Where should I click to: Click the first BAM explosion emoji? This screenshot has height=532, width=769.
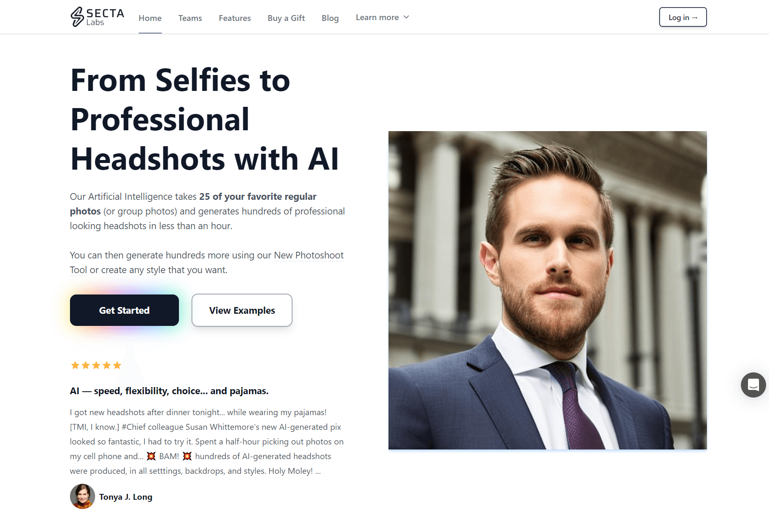tap(151, 456)
